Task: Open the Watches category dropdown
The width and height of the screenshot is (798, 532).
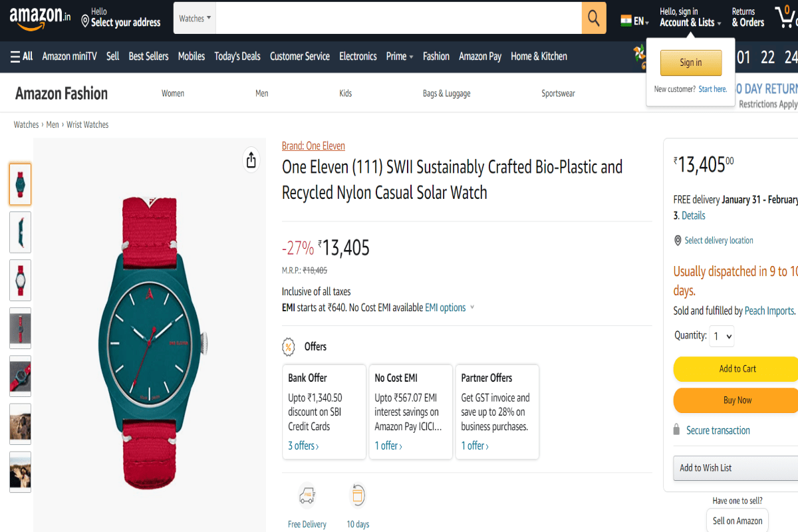Action: [194, 18]
